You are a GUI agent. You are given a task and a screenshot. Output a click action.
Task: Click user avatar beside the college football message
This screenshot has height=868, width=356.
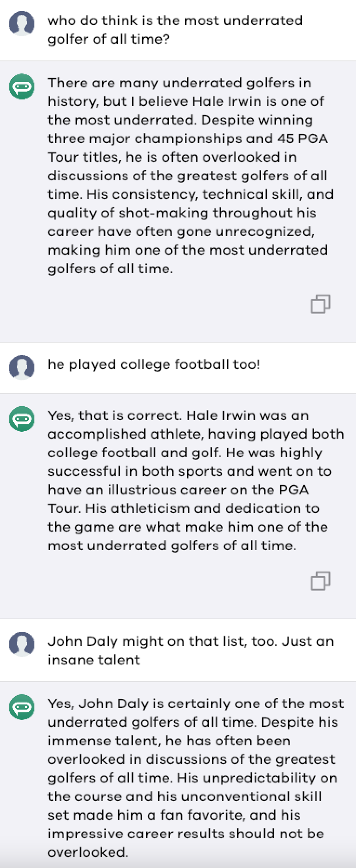pos(22,367)
